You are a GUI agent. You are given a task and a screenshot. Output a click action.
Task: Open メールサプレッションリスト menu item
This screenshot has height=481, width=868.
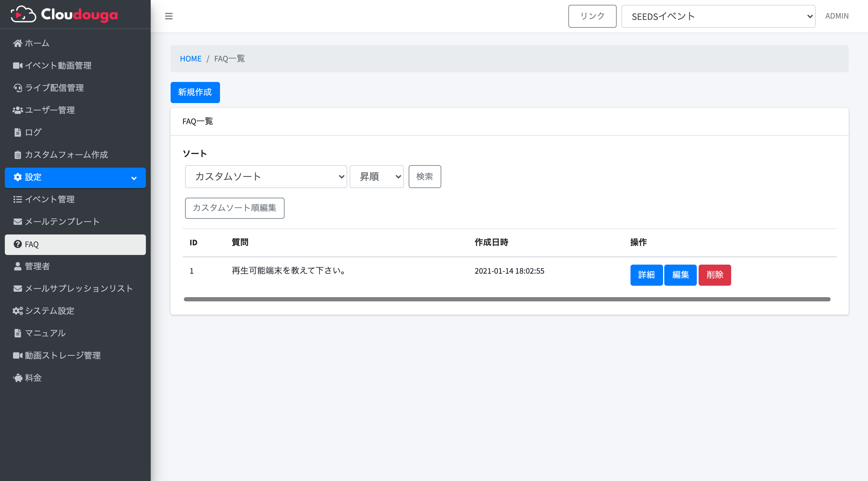point(75,289)
